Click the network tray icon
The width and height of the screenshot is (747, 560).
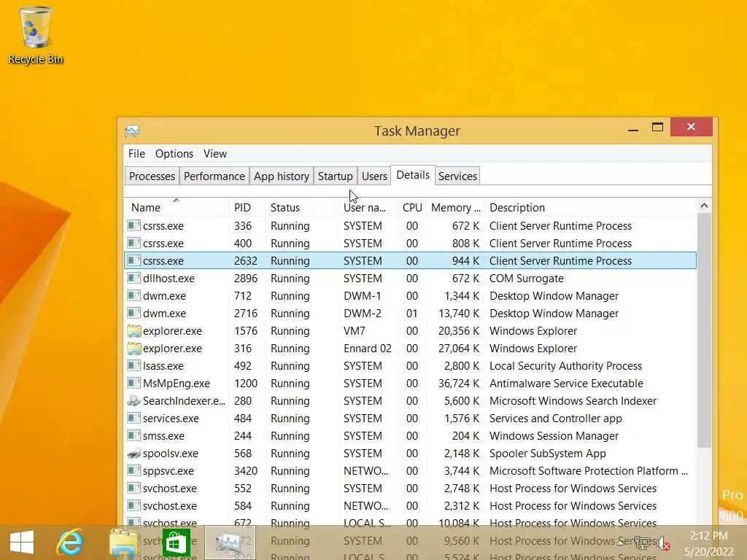click(642, 542)
